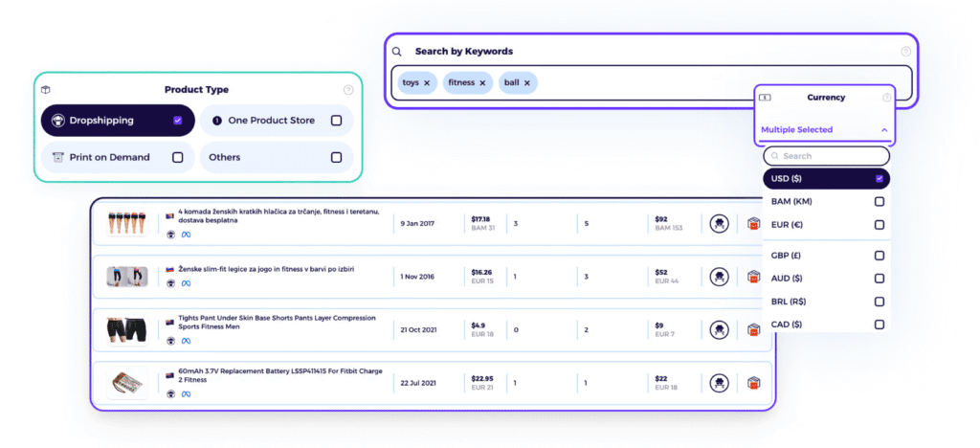Click the Dropshipping badge icon in the dark button

point(58,121)
